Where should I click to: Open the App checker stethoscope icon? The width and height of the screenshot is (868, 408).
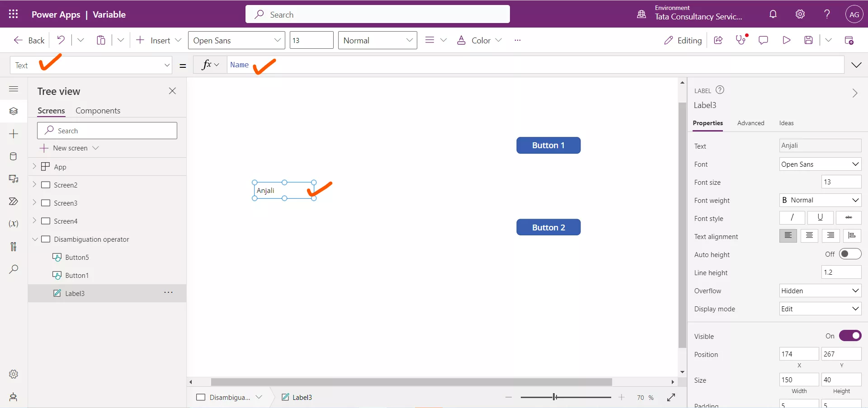pos(741,40)
